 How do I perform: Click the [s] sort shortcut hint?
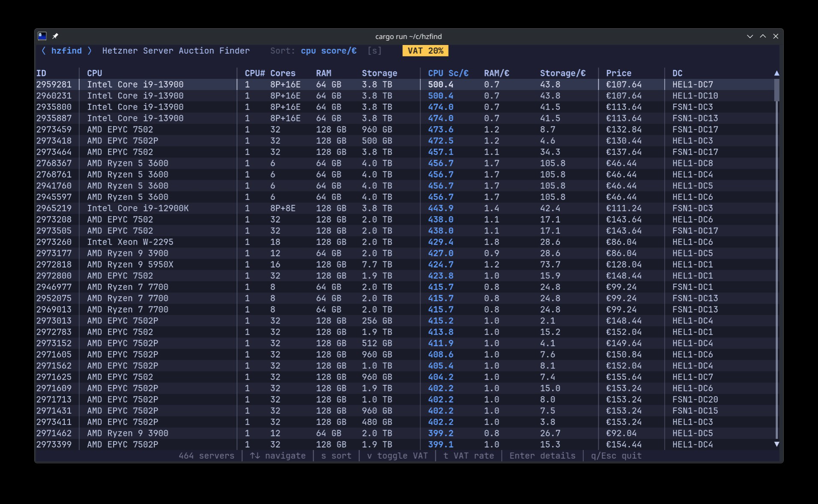click(x=375, y=51)
